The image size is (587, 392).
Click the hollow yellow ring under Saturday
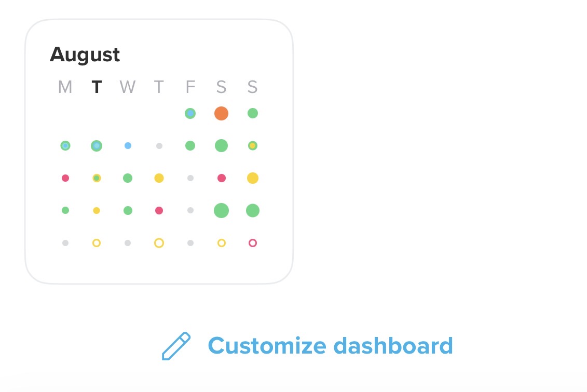click(222, 243)
